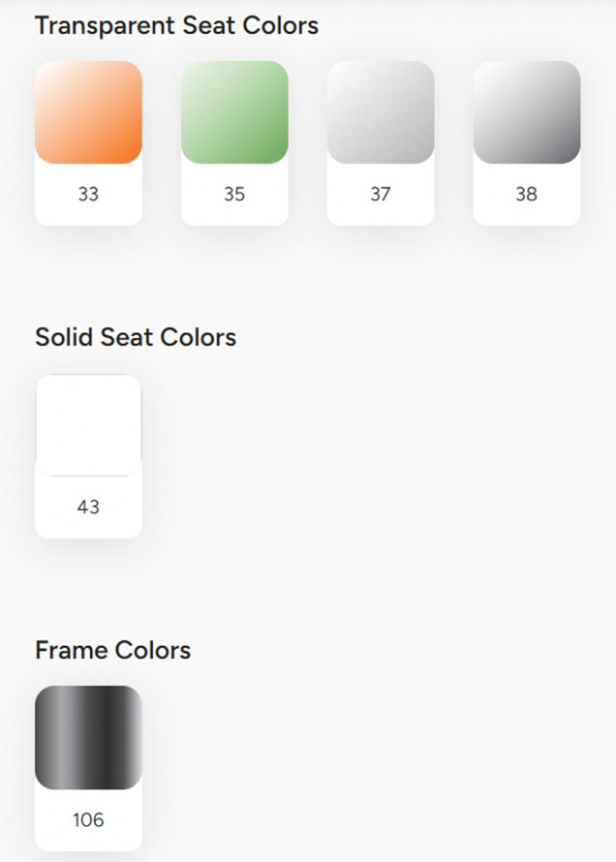The image size is (616, 862).
Task: Choose the white solid seat color swatch
Action: pyautogui.click(x=88, y=425)
